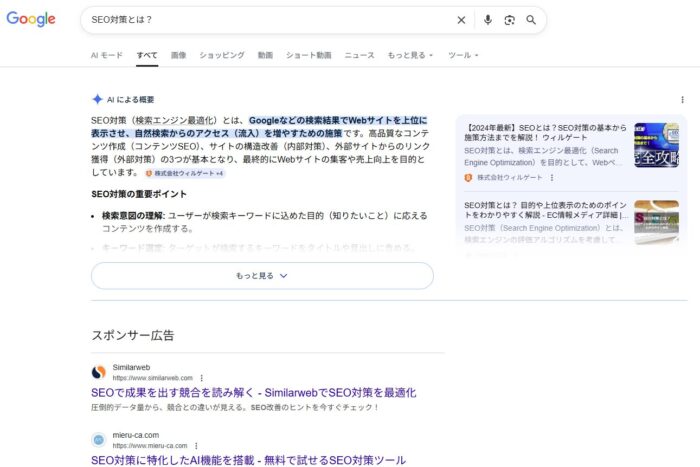Click the Google logo
This screenshot has height=467, width=700.
pyautogui.click(x=30, y=19)
